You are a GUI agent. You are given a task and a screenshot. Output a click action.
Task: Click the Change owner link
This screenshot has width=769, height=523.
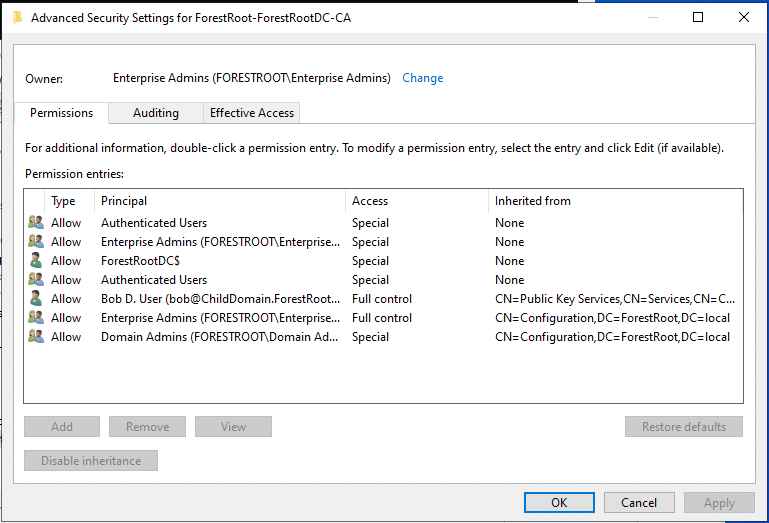[x=422, y=78]
